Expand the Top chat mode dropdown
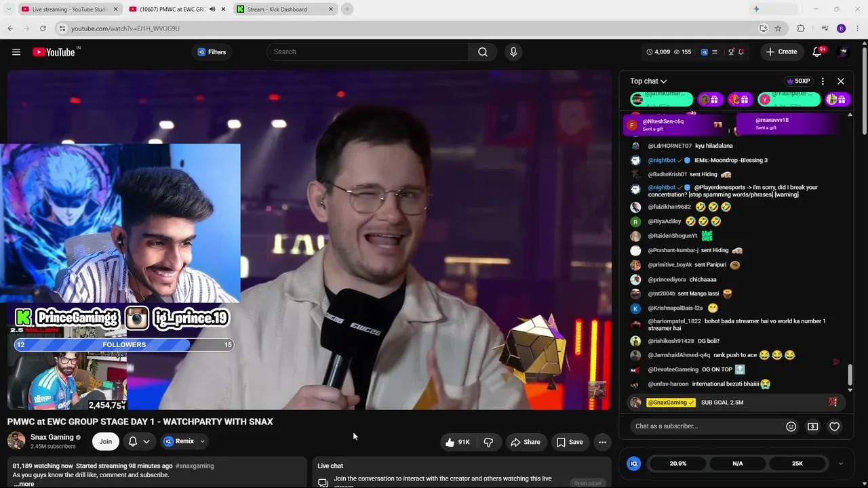The height and width of the screenshot is (488, 868). [648, 81]
